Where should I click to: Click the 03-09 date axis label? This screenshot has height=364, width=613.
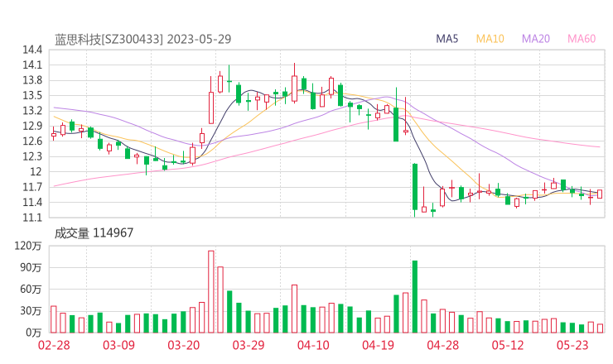click(x=118, y=345)
